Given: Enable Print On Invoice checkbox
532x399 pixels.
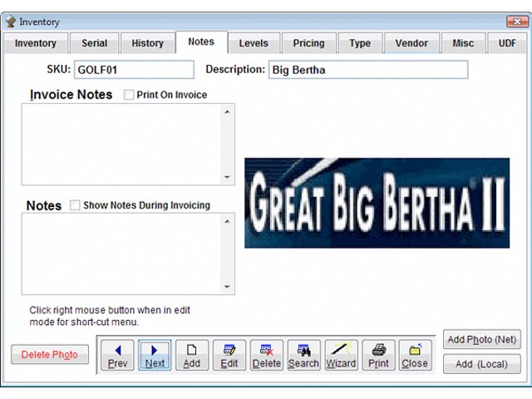Looking at the screenshot, I should click(129, 95).
